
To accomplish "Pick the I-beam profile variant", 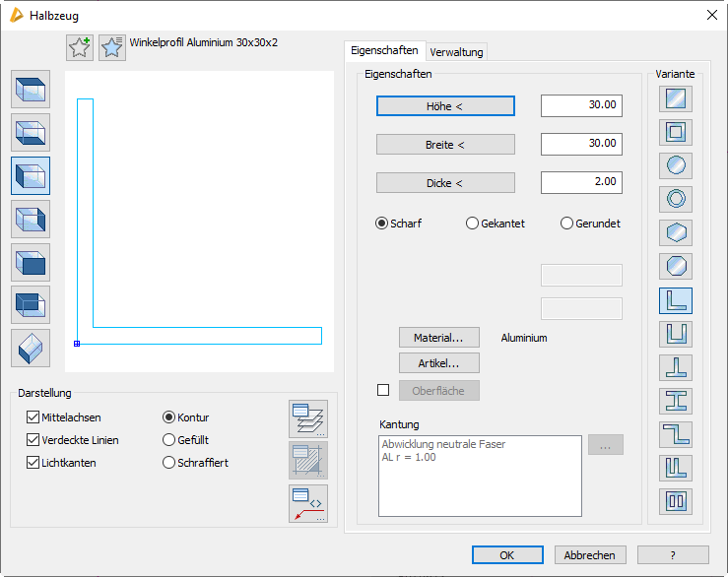I will (676, 401).
